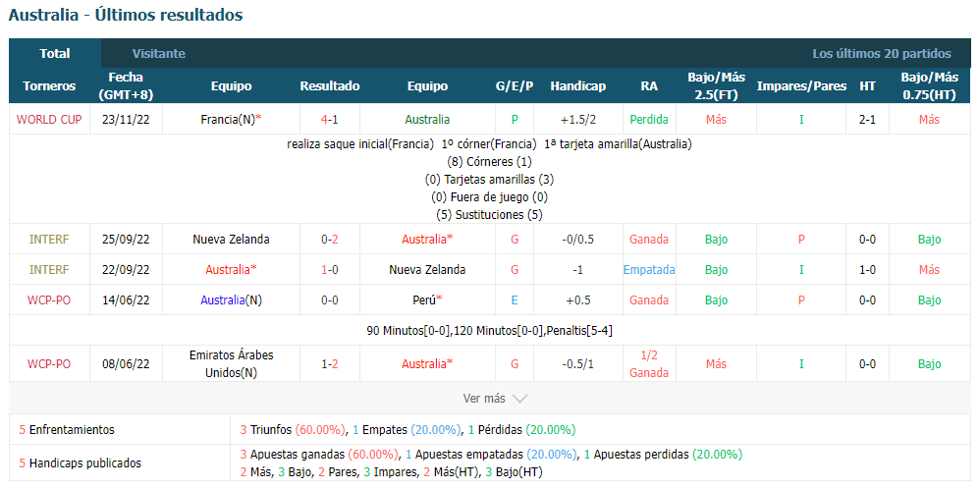Open the 'Los últimos 20 partidos' selector
980x489 pixels.
881,54
